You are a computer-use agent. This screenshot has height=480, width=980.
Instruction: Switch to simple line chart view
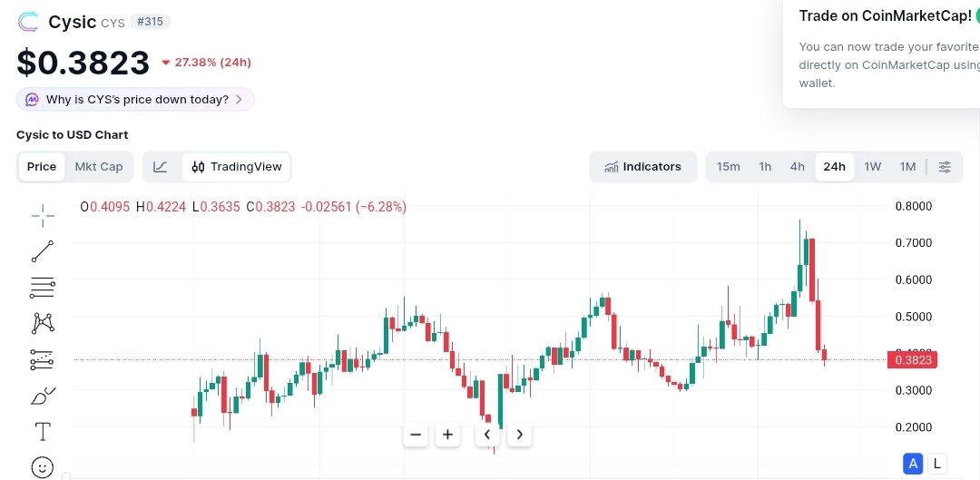(x=161, y=167)
